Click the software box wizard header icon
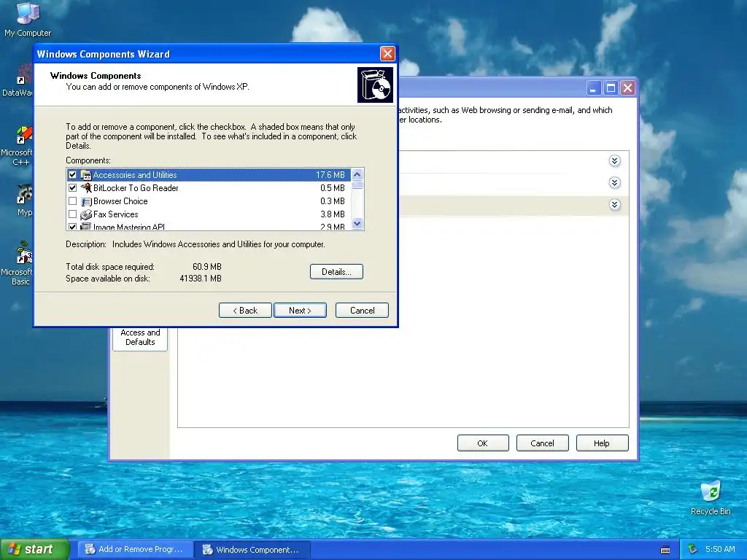This screenshot has width=747, height=560. 375,85
